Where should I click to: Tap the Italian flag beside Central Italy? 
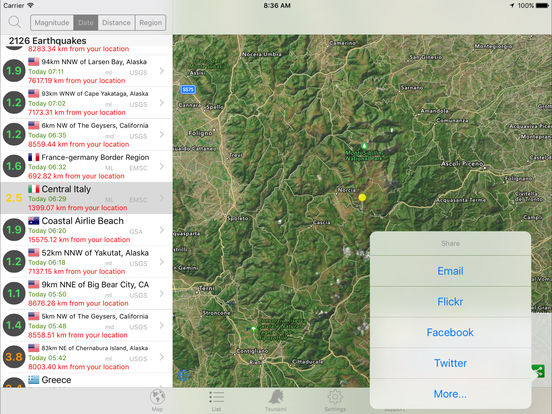click(x=33, y=189)
